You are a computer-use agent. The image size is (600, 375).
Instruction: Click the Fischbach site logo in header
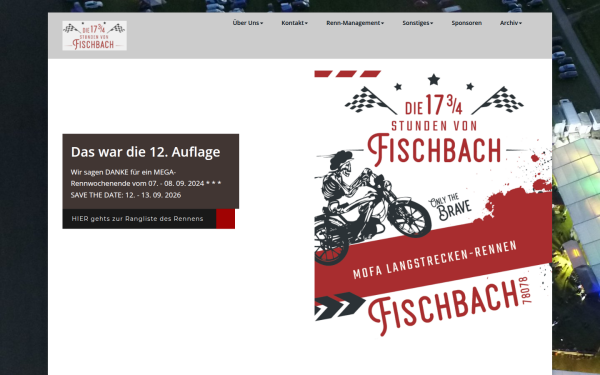click(95, 36)
